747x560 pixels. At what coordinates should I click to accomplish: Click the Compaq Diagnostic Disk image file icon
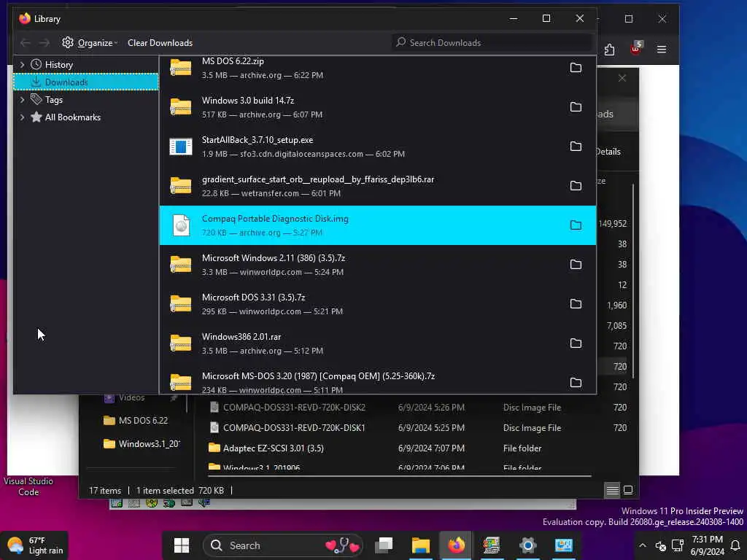181,225
